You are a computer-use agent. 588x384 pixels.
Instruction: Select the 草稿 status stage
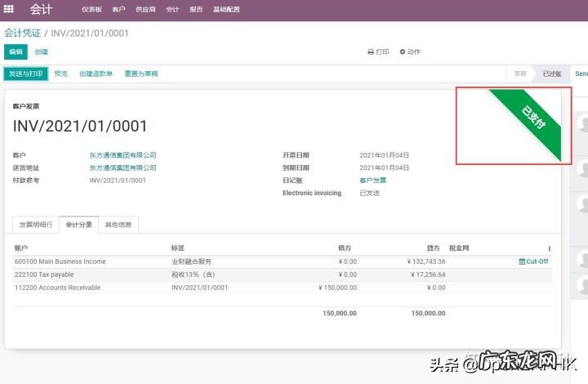520,74
